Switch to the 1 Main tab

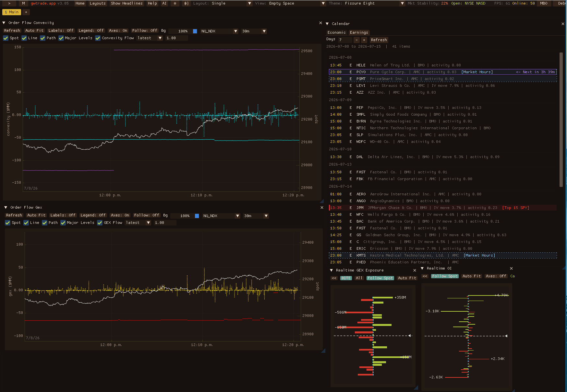point(12,12)
